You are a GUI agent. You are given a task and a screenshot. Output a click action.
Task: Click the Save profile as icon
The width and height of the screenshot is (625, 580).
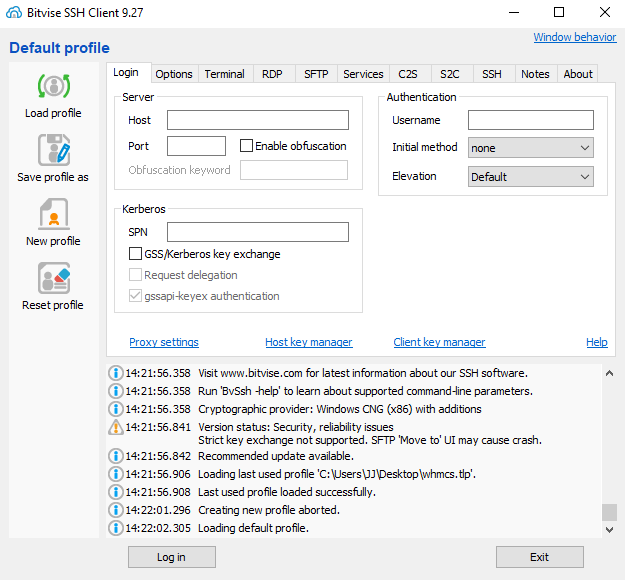point(54,150)
